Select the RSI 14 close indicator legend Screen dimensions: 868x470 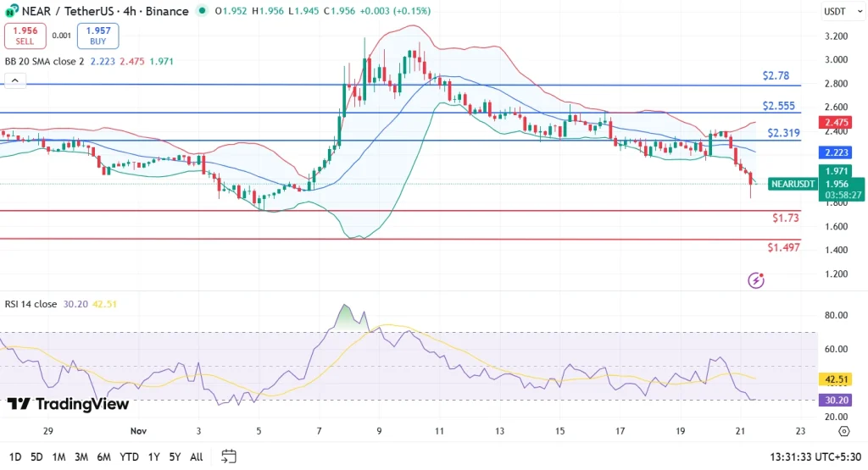32,303
